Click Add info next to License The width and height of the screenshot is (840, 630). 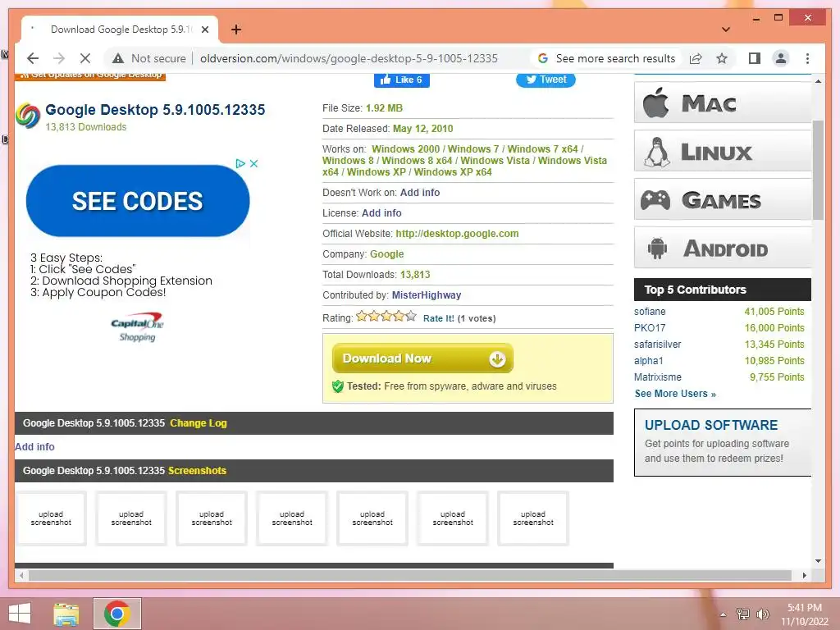tap(381, 213)
